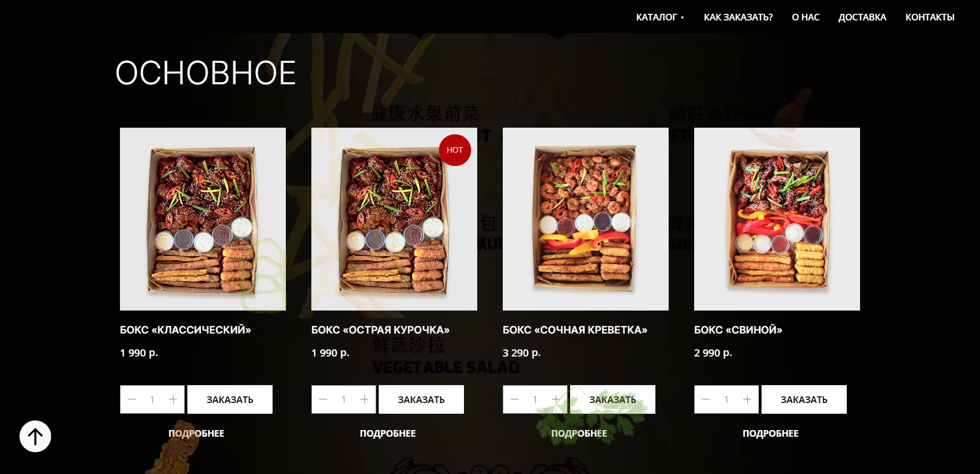Open the Как заказать? menu item
The width and height of the screenshot is (980, 474).
(x=738, y=17)
